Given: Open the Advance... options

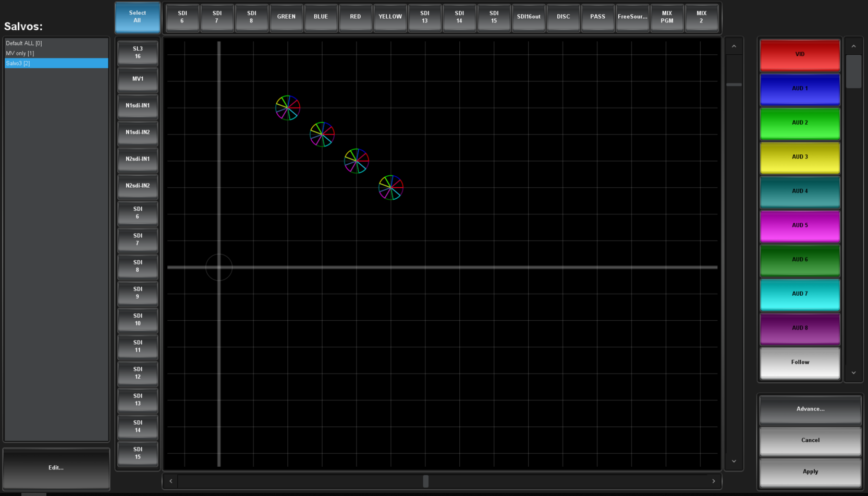Looking at the screenshot, I should [x=811, y=409].
